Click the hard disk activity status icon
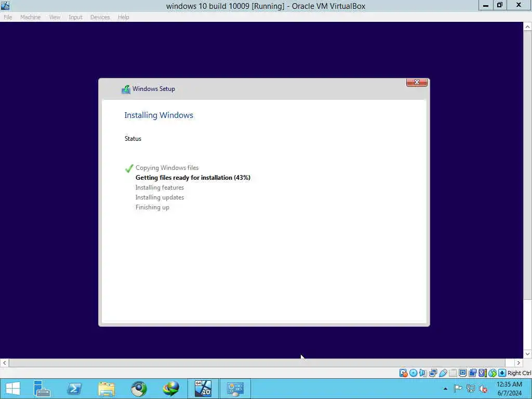This screenshot has height=399, width=532. [403, 373]
